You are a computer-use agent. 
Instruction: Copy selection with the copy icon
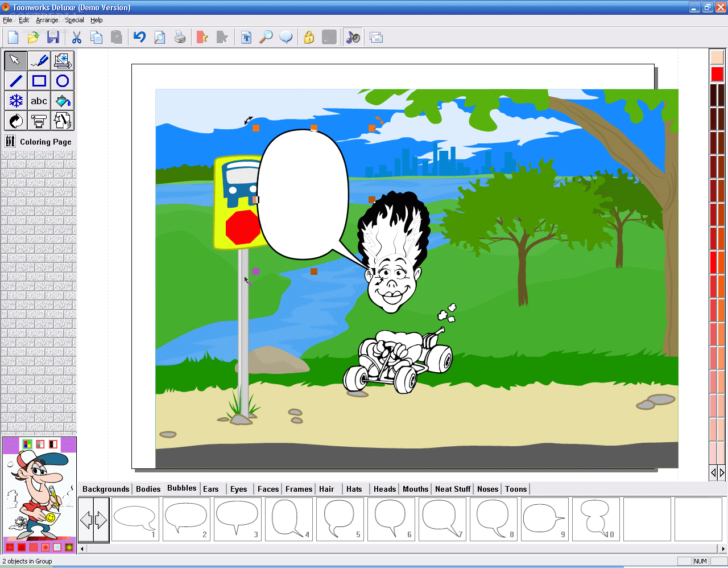pyautogui.click(x=97, y=38)
